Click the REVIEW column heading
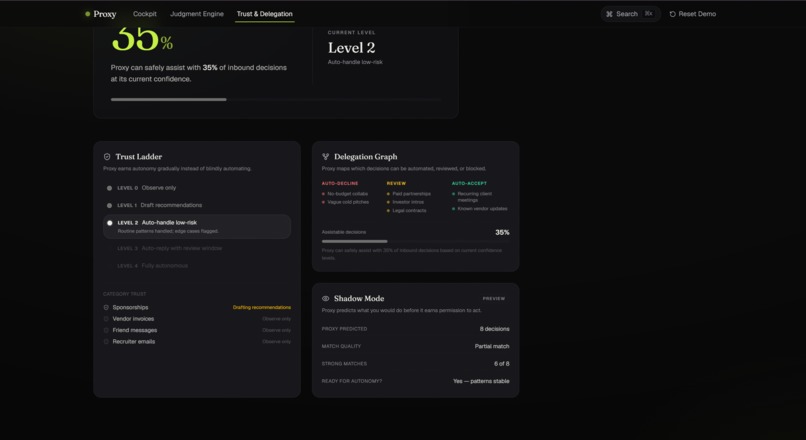Screen dimensions: 806x440 [x=396, y=184]
